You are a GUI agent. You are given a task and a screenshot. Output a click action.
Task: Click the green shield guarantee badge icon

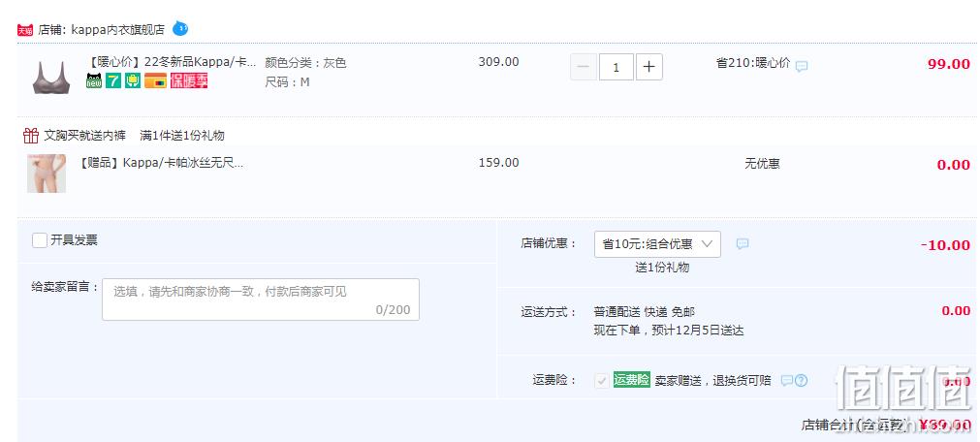tap(133, 80)
